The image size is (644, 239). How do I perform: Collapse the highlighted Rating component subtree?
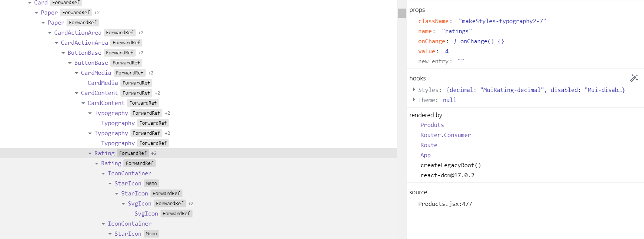pos(90,153)
